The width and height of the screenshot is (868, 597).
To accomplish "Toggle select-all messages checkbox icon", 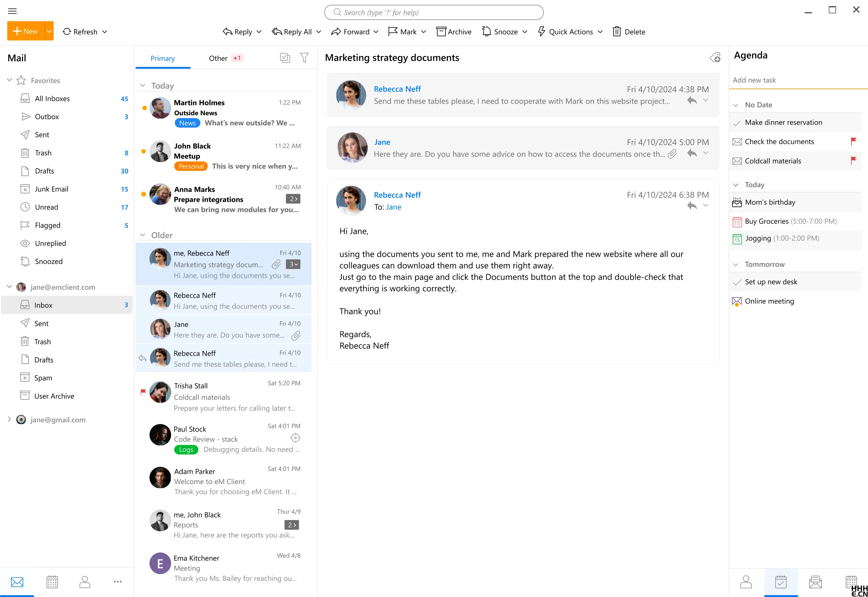I will pyautogui.click(x=285, y=58).
